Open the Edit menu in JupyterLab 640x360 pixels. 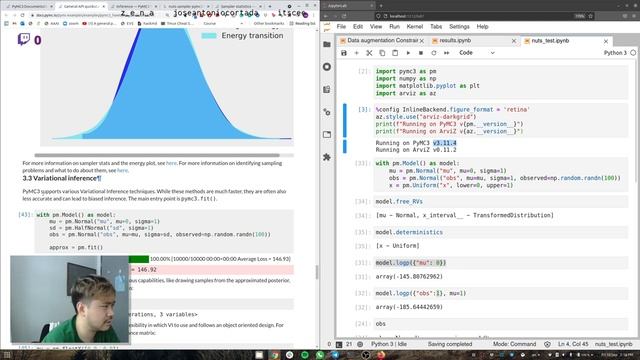pyautogui.click(x=358, y=27)
